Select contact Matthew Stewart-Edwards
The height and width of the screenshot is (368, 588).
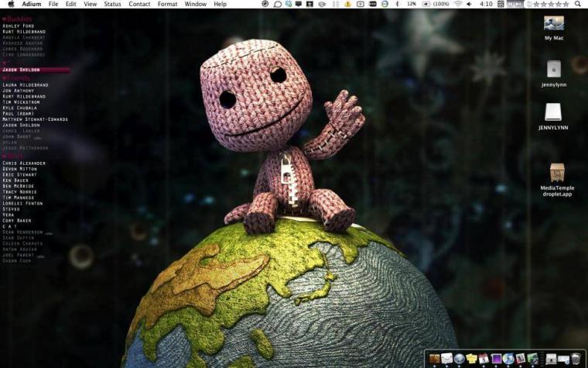36,119
